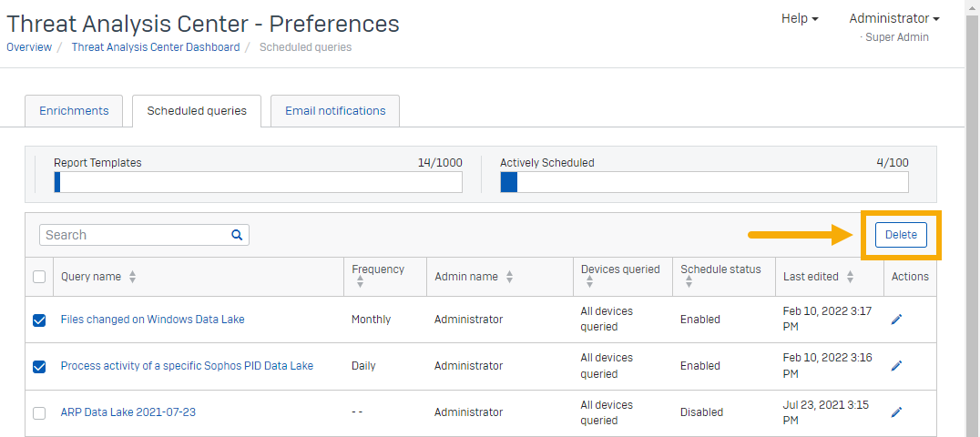Image resolution: width=980 pixels, height=437 pixels.
Task: Sort by Query name column arrows
Action: 133,277
